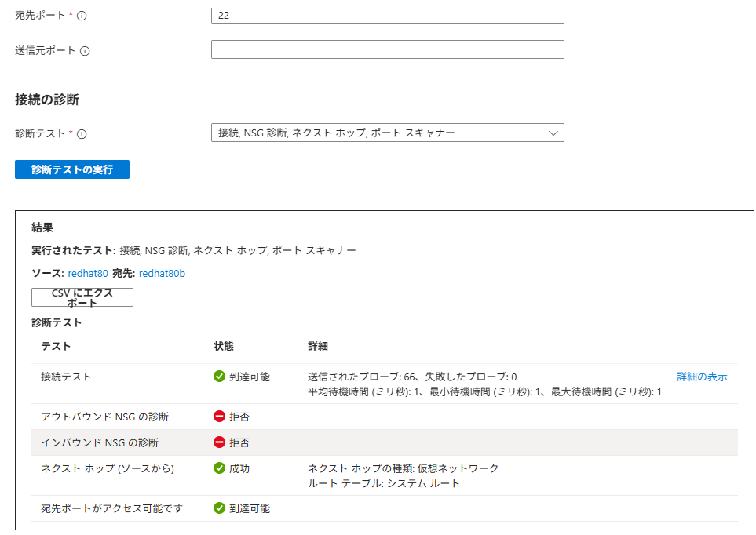Click 状態 column header

[224, 346]
